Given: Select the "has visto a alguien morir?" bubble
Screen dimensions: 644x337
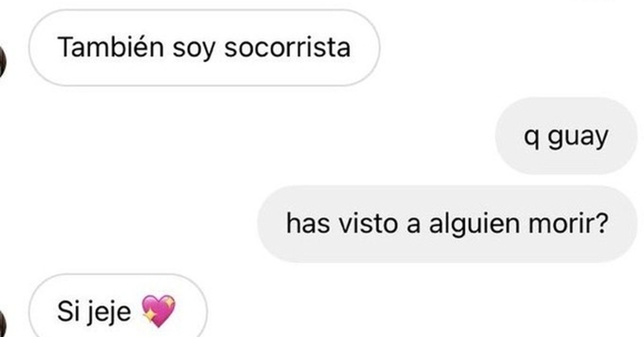Looking at the screenshot, I should tap(448, 224).
